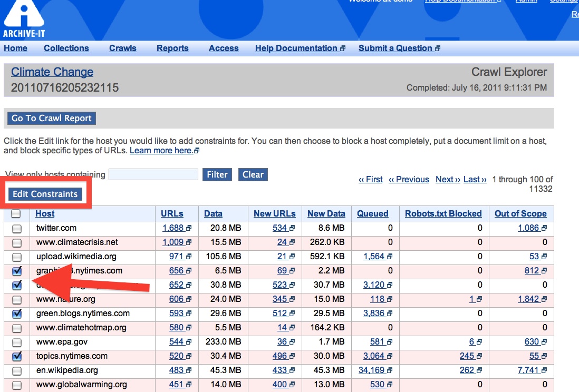Toggle the select-all hosts checkbox
The width and height of the screenshot is (579, 392).
pos(16,214)
